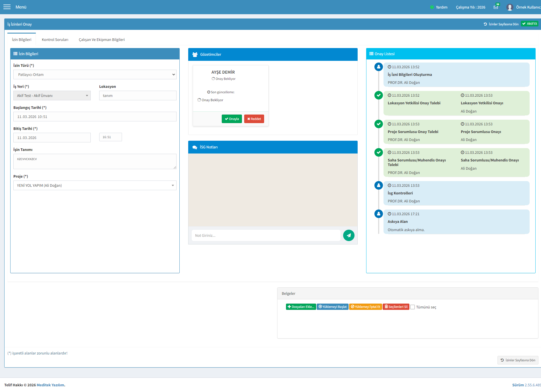This screenshot has height=392, width=541.
Task: Click the green Onayla button
Action: point(232,119)
